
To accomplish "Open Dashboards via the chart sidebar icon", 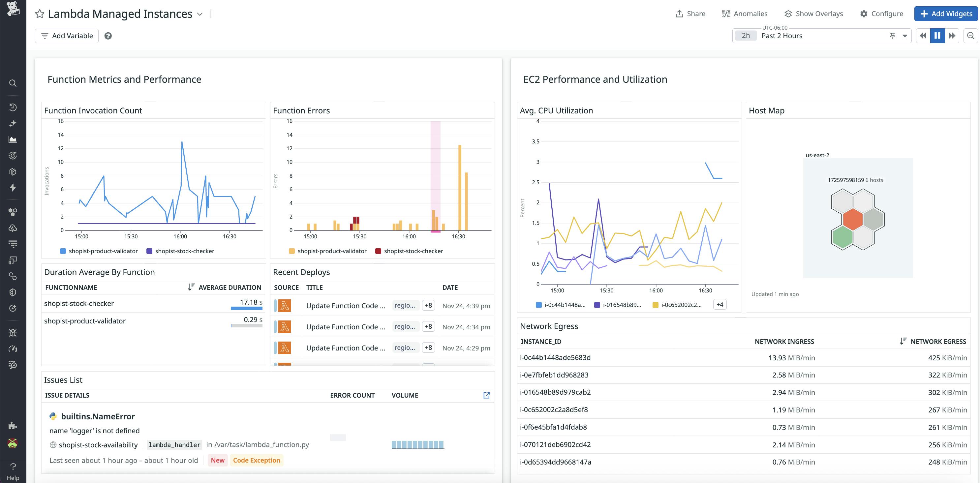I will [13, 139].
